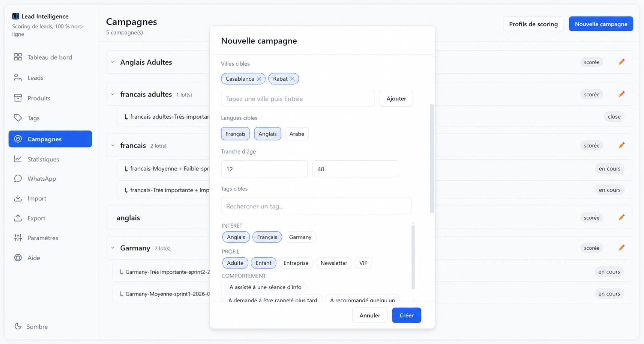Click the pencil icon for Garmany campaign

tap(621, 248)
